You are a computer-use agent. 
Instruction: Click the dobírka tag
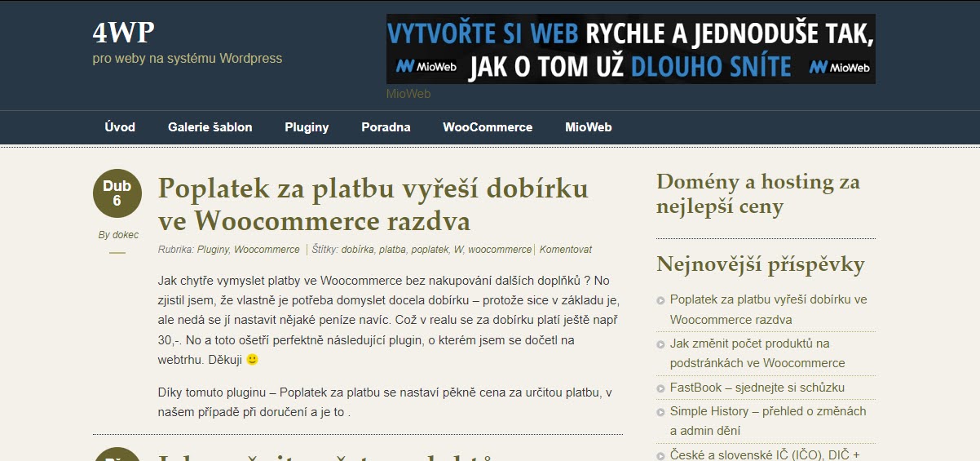(357, 250)
